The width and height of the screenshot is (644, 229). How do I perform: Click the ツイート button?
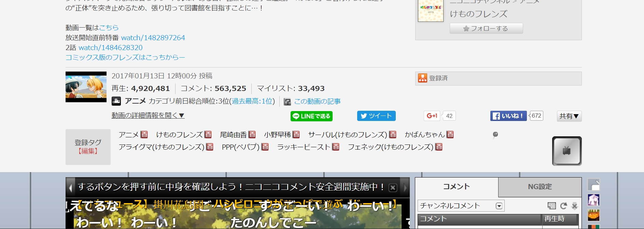tap(376, 116)
